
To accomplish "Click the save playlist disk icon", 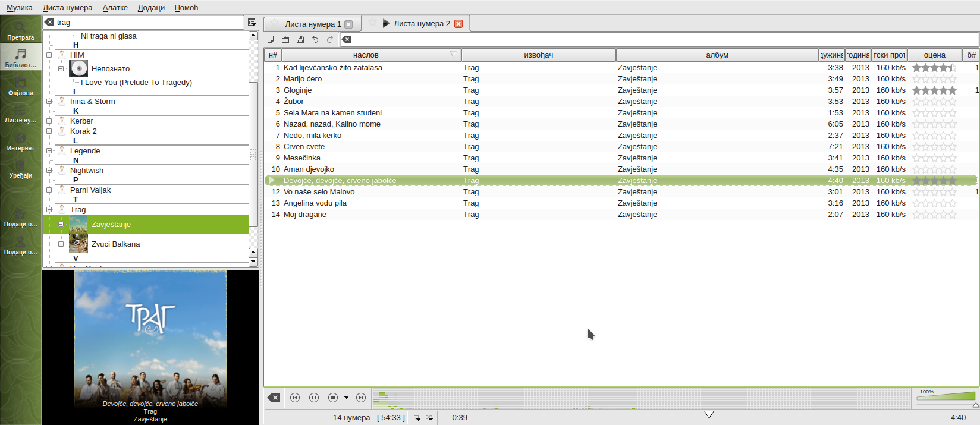I will [300, 39].
